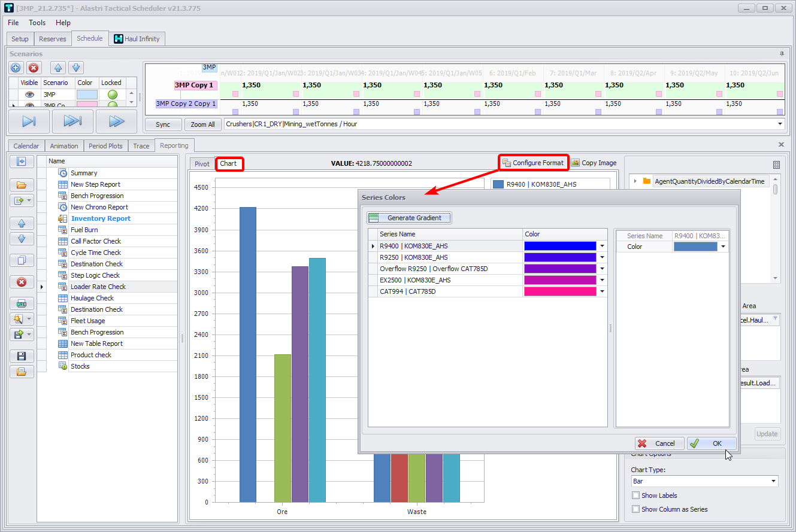Open report folder icon in sidebar
This screenshot has height=532, width=796.
(22, 186)
